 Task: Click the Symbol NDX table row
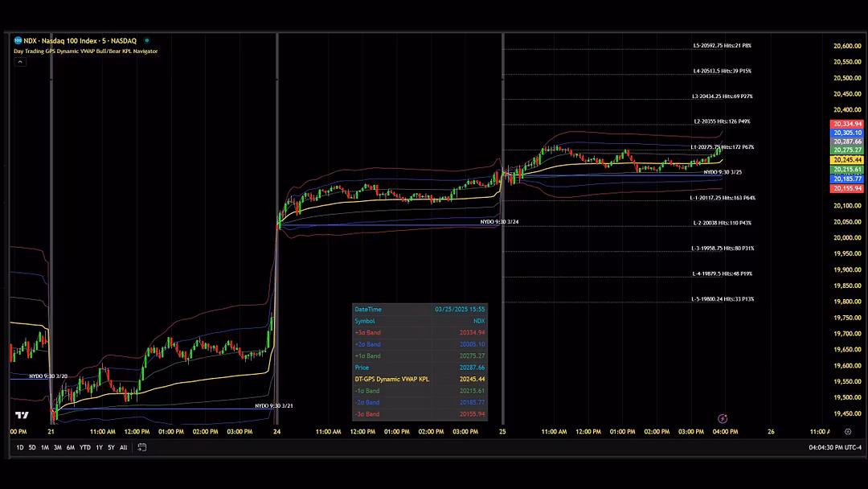click(x=420, y=321)
